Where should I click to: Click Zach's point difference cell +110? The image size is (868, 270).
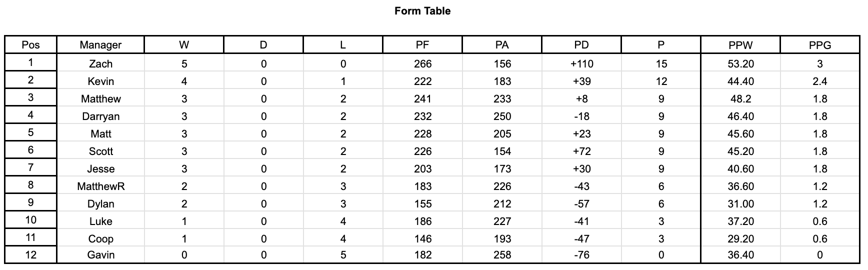click(581, 64)
